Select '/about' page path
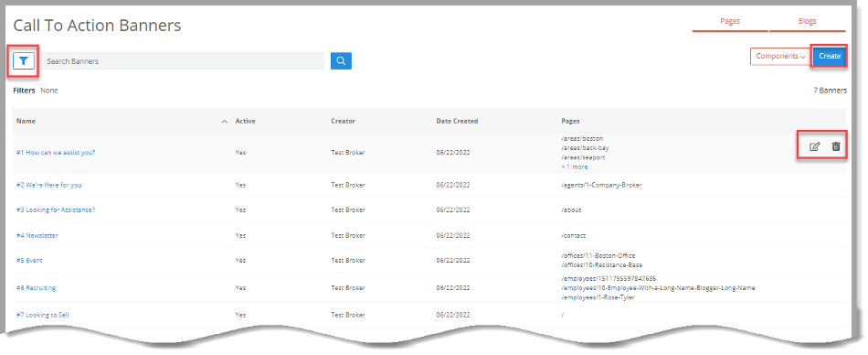The width and height of the screenshot is (868, 355). [571, 210]
